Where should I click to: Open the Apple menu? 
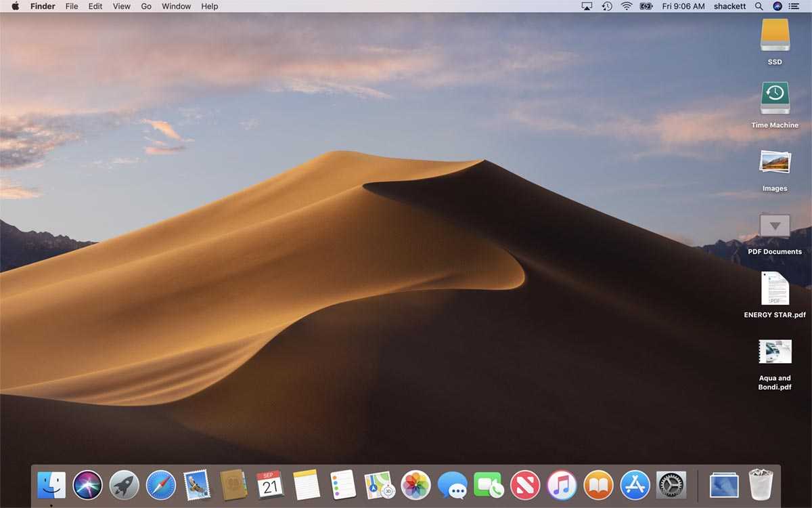pos(15,6)
